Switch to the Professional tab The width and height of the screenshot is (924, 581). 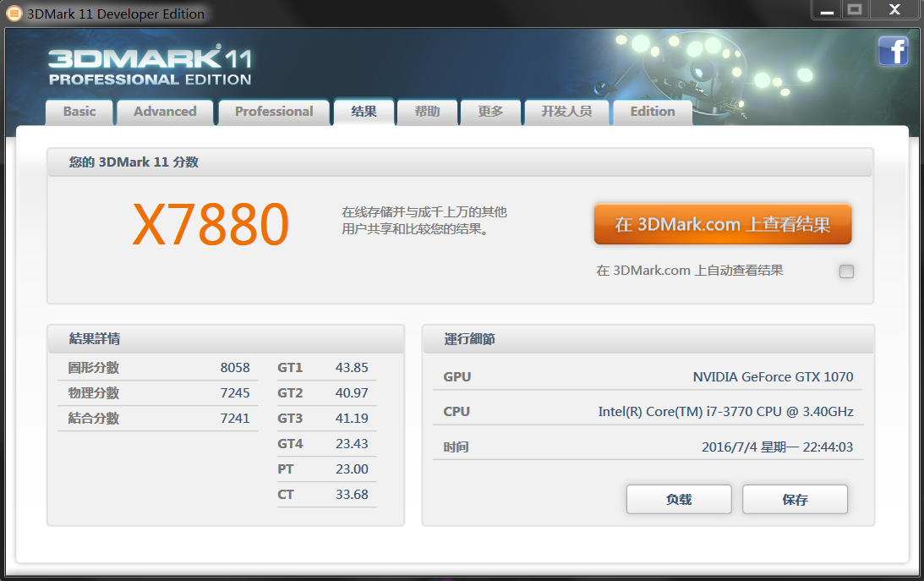tap(273, 112)
